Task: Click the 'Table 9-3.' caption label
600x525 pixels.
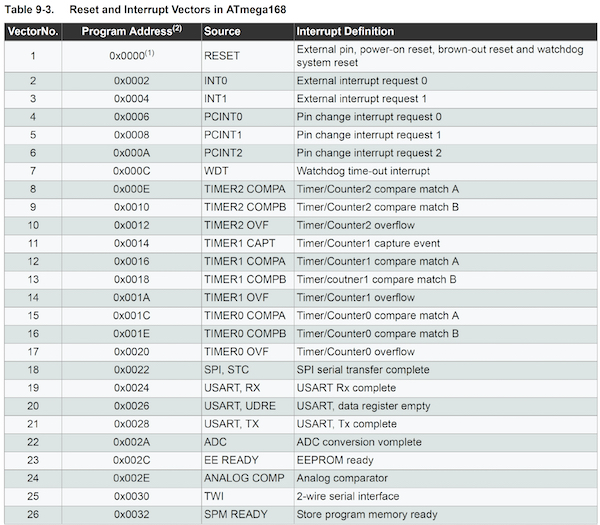Action: tap(29, 10)
